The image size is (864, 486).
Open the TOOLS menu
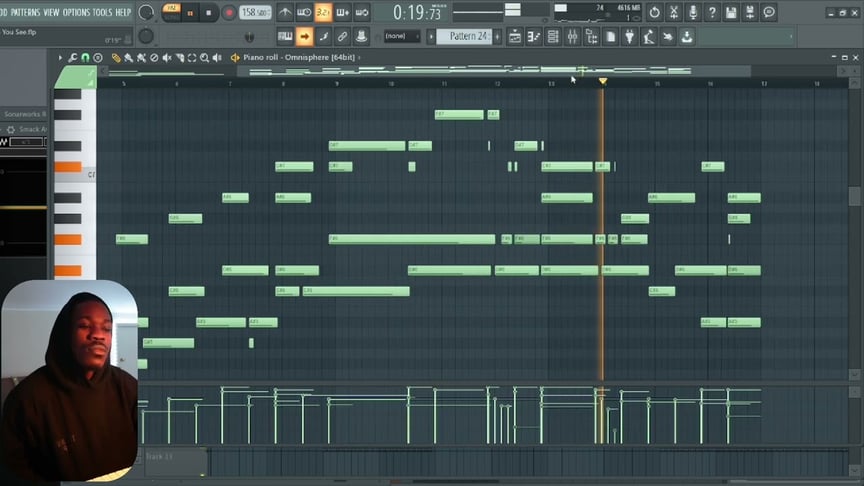[102, 12]
